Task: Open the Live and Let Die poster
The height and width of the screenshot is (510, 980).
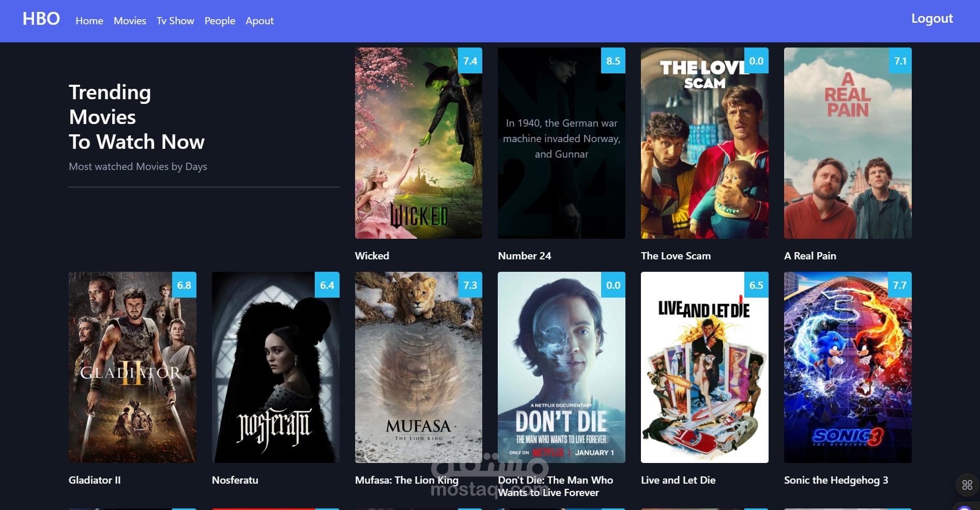Action: click(705, 367)
